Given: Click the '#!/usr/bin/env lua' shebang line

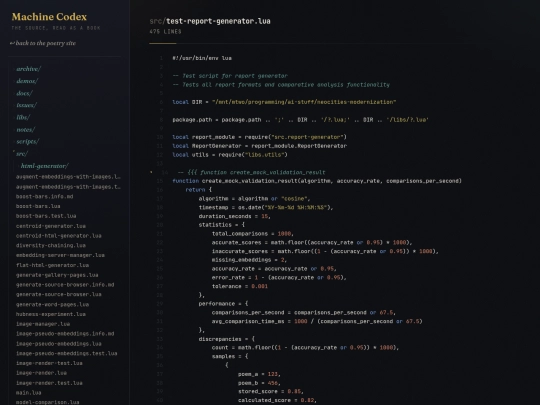Looking at the screenshot, I should 202,58.
